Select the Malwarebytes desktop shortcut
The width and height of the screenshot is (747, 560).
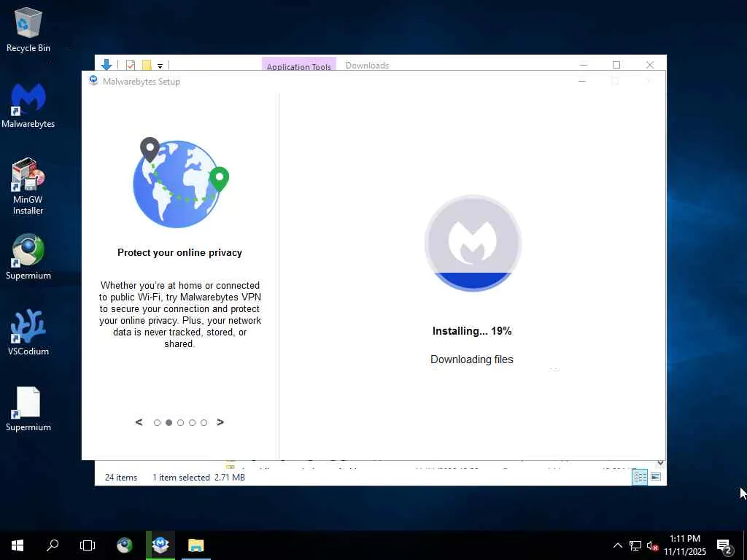28,106
